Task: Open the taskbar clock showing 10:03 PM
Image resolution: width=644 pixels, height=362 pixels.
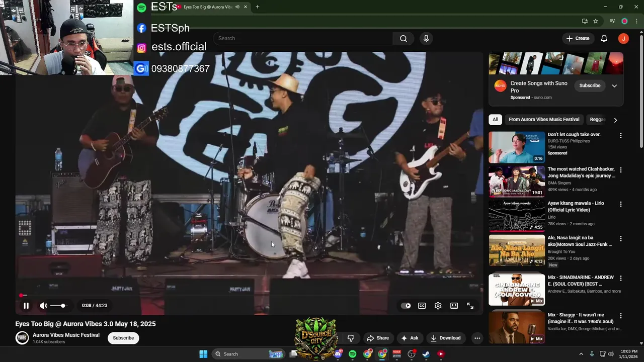Action: (629, 354)
